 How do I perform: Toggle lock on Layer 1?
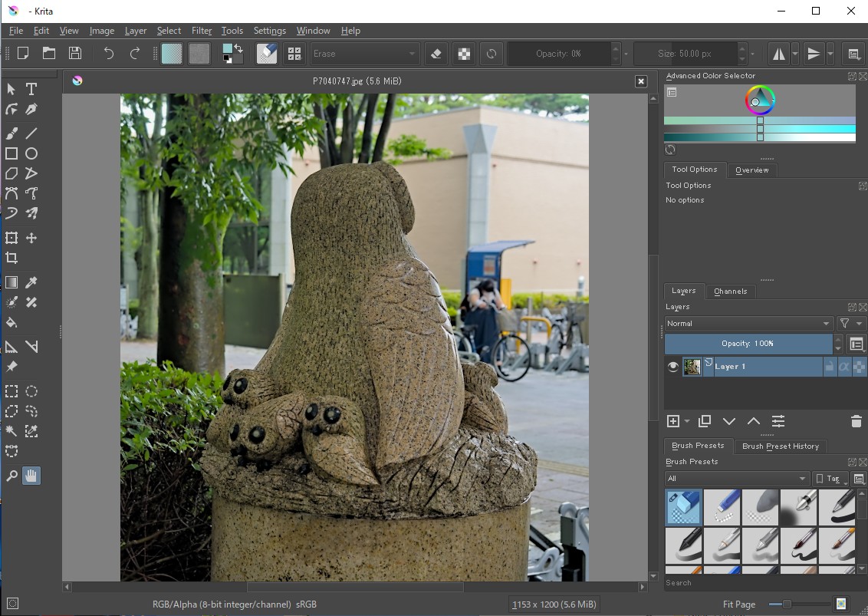pos(829,367)
